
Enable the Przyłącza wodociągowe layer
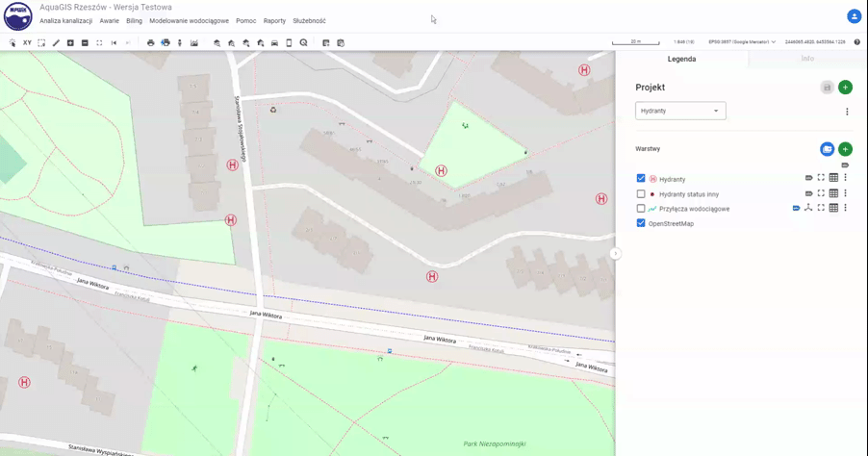pyautogui.click(x=641, y=208)
